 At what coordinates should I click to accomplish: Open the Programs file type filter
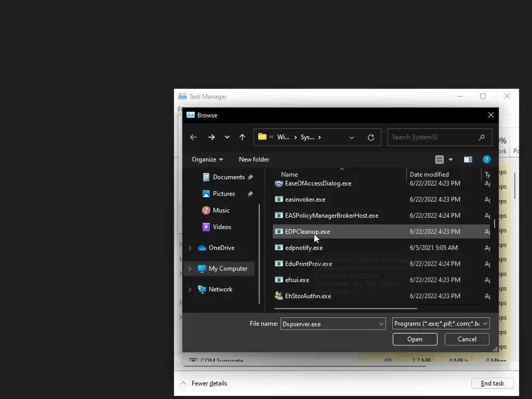(441, 324)
